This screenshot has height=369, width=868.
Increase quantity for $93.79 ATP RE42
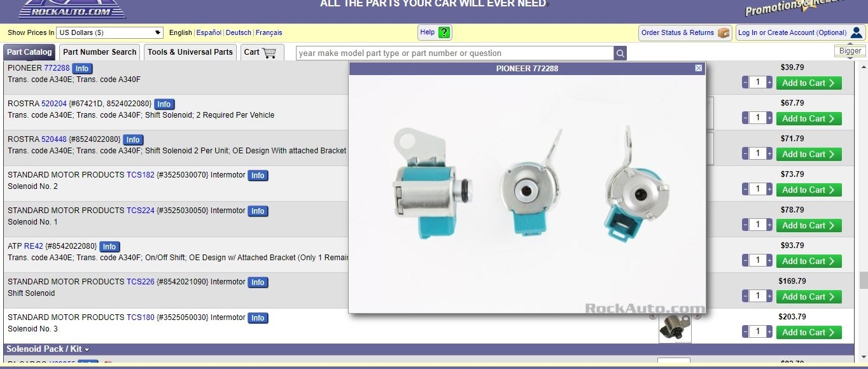coord(769,261)
